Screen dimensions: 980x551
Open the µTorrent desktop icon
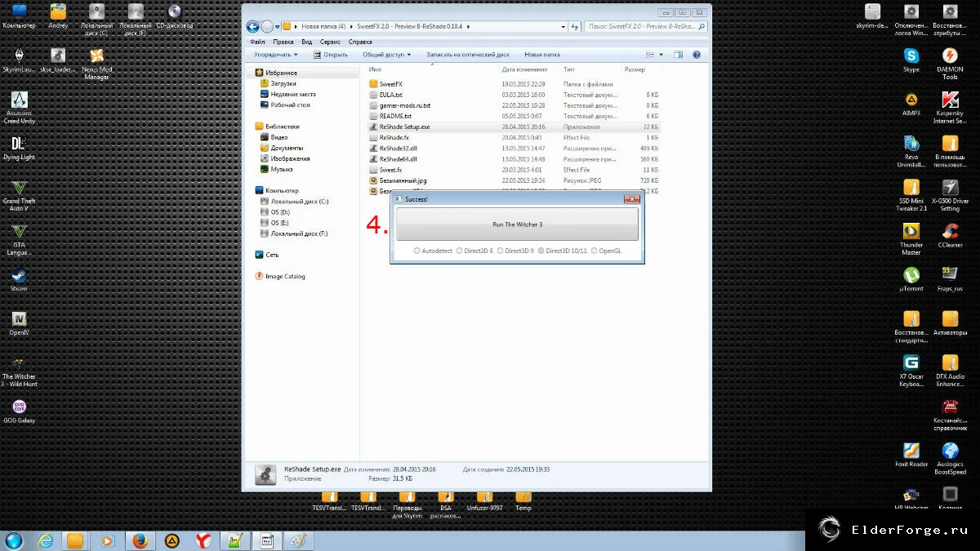tap(911, 280)
